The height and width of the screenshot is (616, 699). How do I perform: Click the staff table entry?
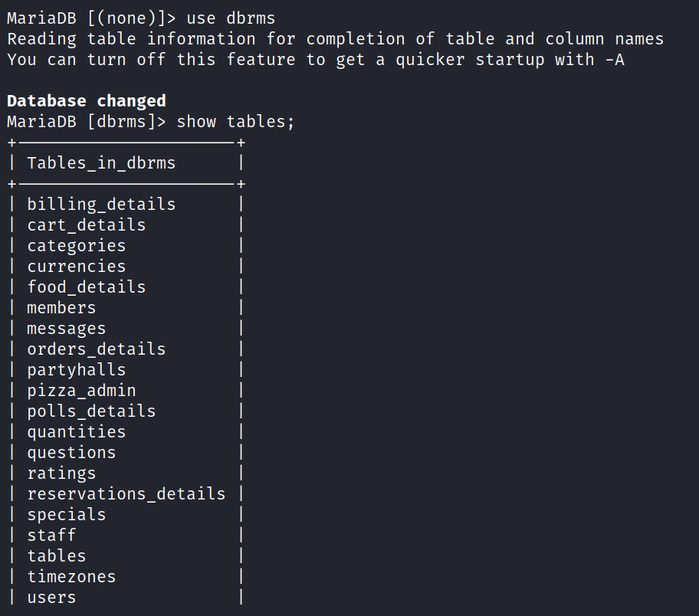[51, 536]
